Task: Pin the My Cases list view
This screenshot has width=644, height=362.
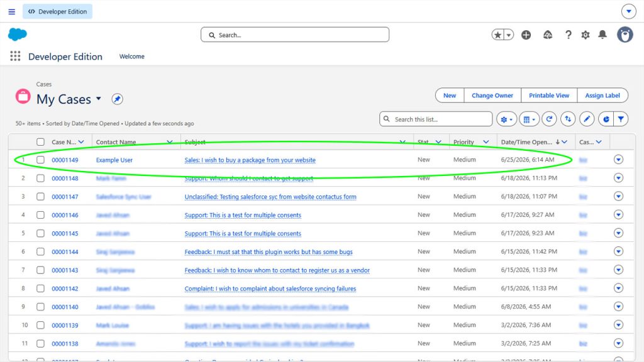Action: tap(117, 99)
